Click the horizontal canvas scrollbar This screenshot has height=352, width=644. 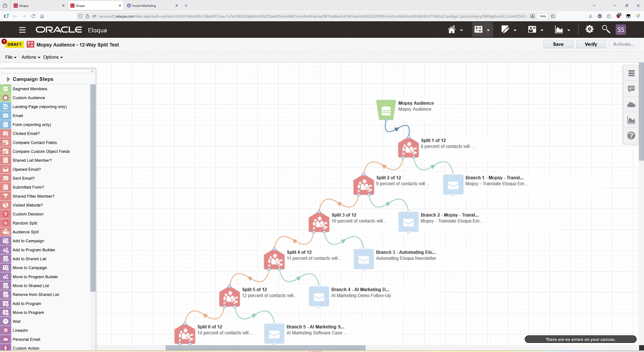(266, 348)
